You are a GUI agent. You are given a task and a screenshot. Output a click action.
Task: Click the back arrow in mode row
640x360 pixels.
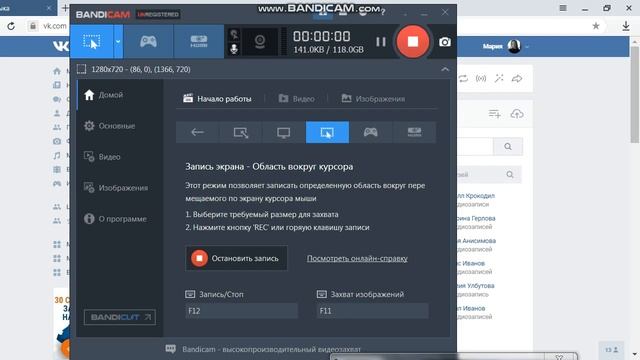pyautogui.click(x=198, y=132)
